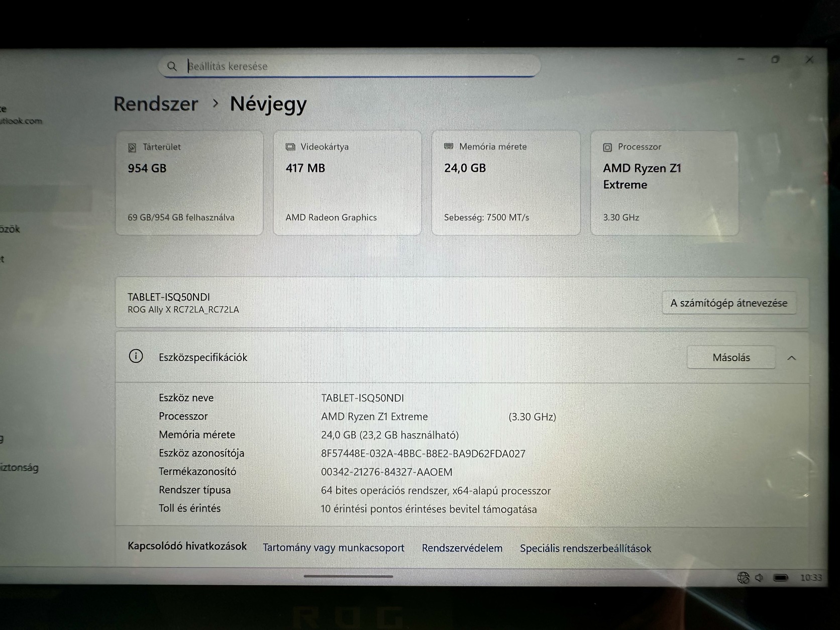Click the magnifier icon in the search box
Image resolution: width=840 pixels, height=630 pixels.
coord(172,66)
